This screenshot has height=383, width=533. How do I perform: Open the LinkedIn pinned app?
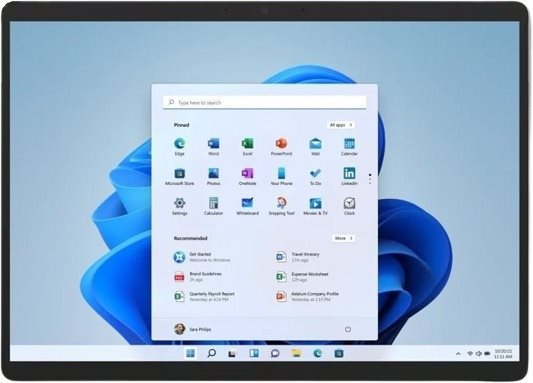[x=349, y=176]
